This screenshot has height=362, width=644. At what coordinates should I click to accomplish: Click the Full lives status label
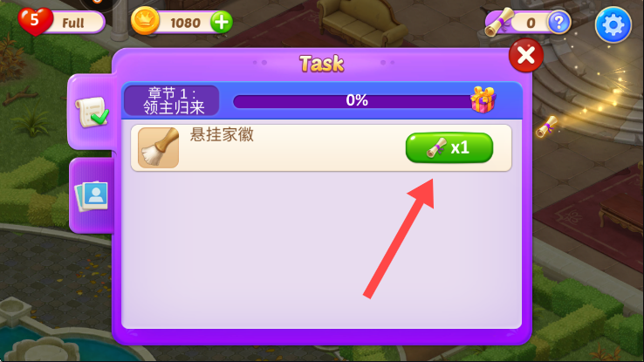coord(73,23)
